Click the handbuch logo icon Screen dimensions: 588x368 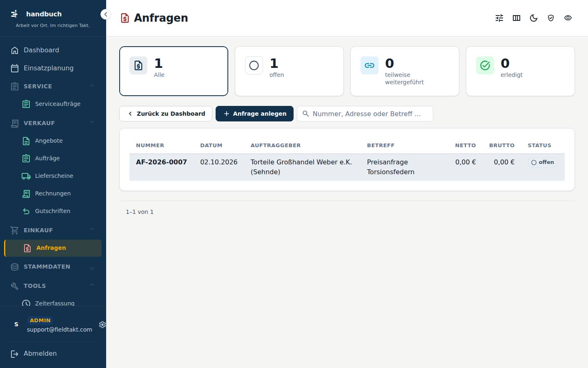[x=14, y=14]
